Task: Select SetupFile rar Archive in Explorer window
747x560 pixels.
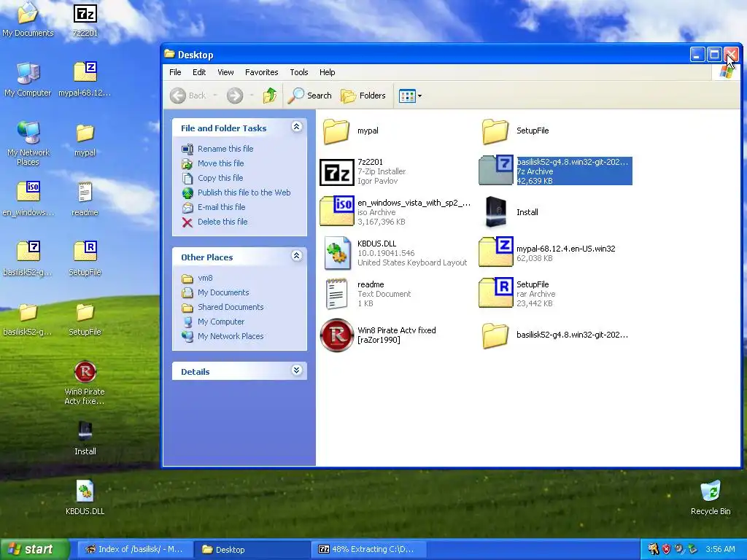Action: 517,293
